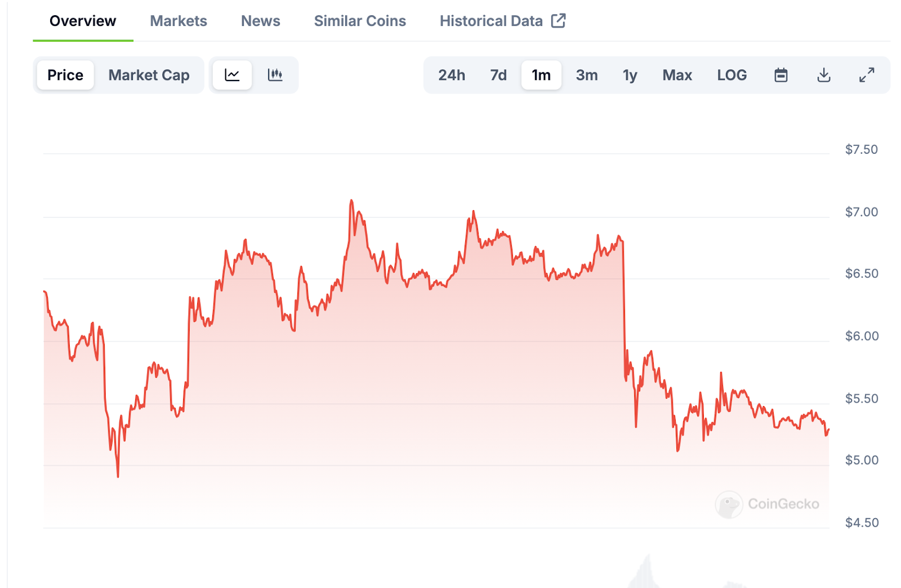
Task: Expand chart to fullscreen
Action: pyautogui.click(x=867, y=75)
